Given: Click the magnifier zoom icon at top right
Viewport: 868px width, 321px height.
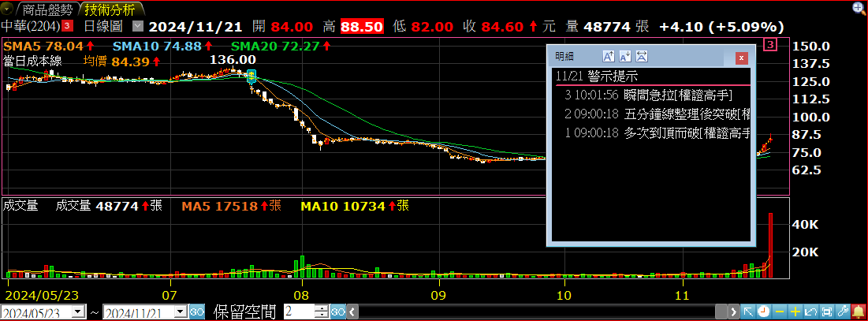Looking at the screenshot, I should click(859, 8).
